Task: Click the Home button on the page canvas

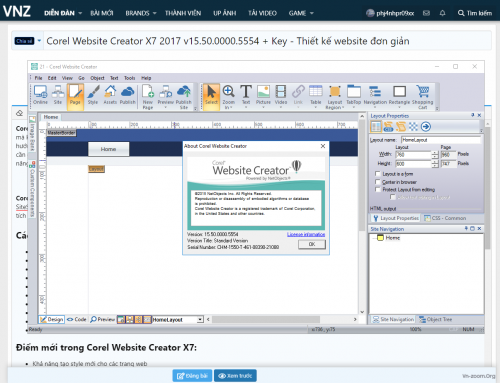Action: point(108,149)
